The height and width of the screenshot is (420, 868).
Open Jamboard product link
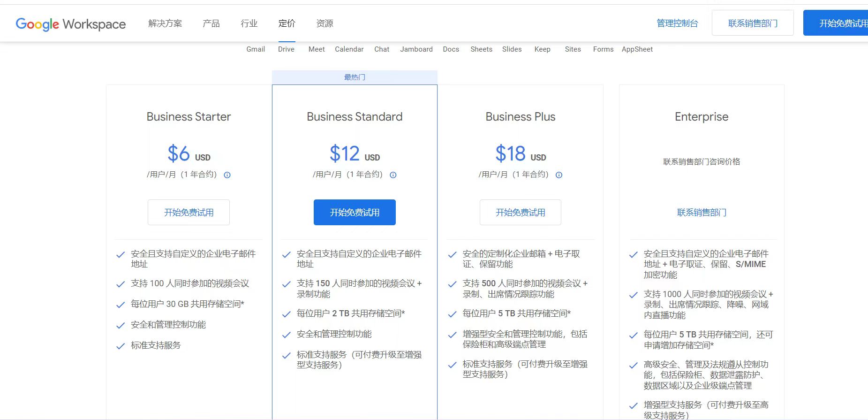(416, 49)
